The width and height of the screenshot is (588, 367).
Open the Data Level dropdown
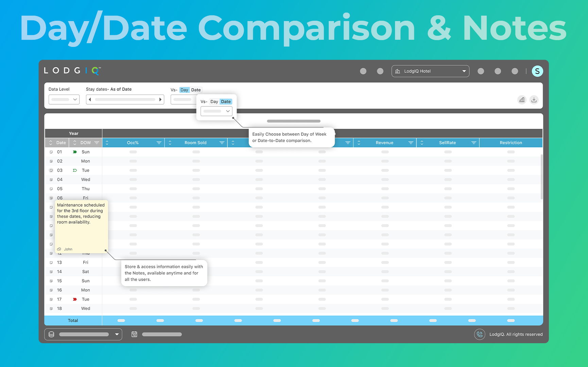pos(64,100)
